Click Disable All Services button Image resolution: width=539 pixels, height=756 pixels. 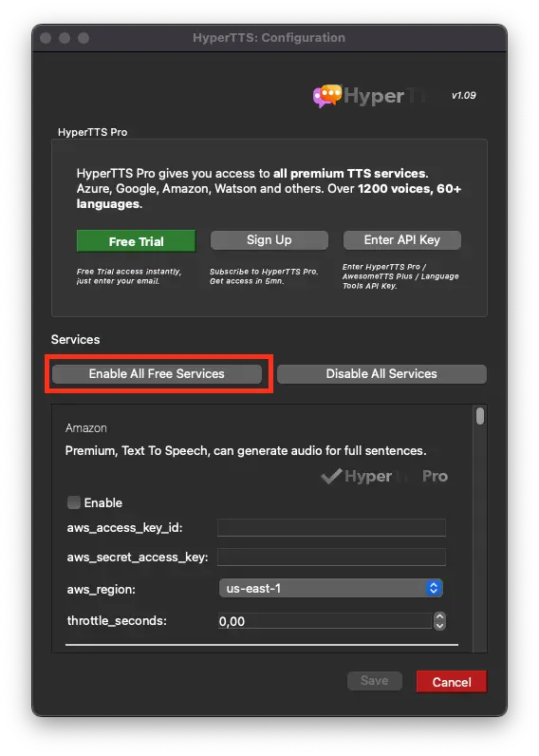[381, 374]
